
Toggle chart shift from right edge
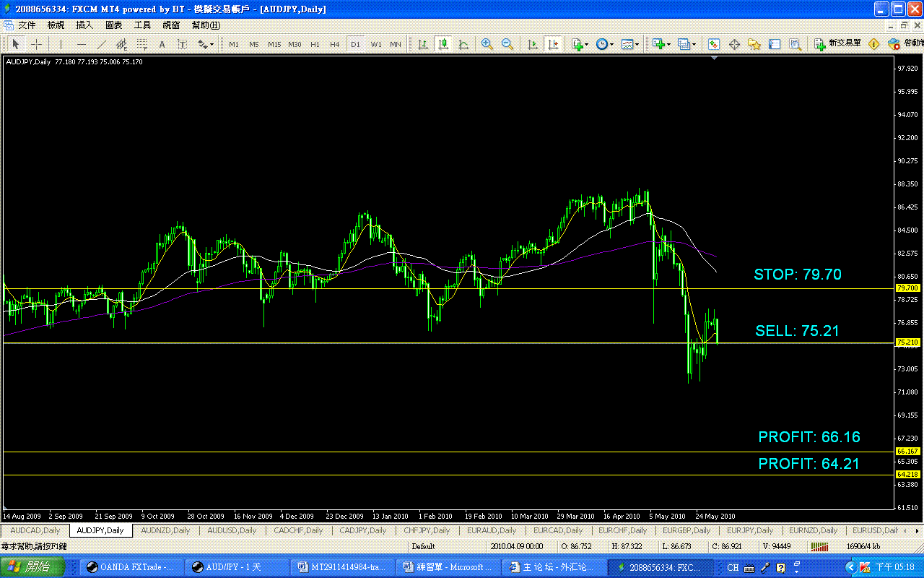553,44
